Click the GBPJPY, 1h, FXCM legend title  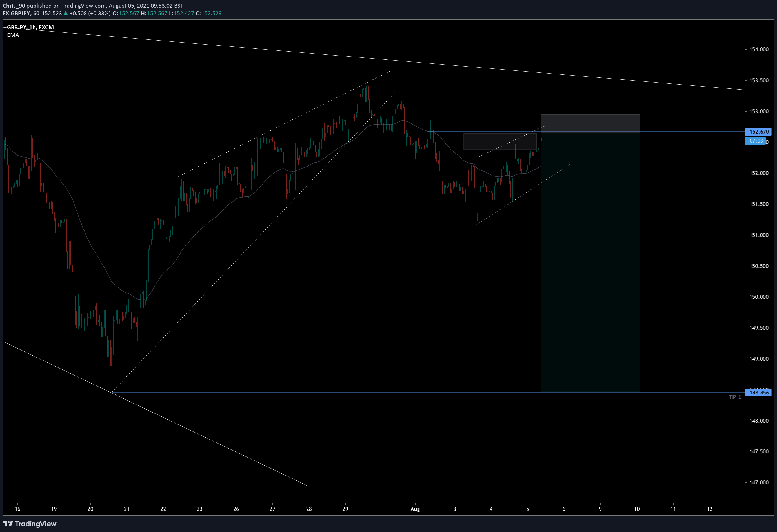pyautogui.click(x=30, y=27)
